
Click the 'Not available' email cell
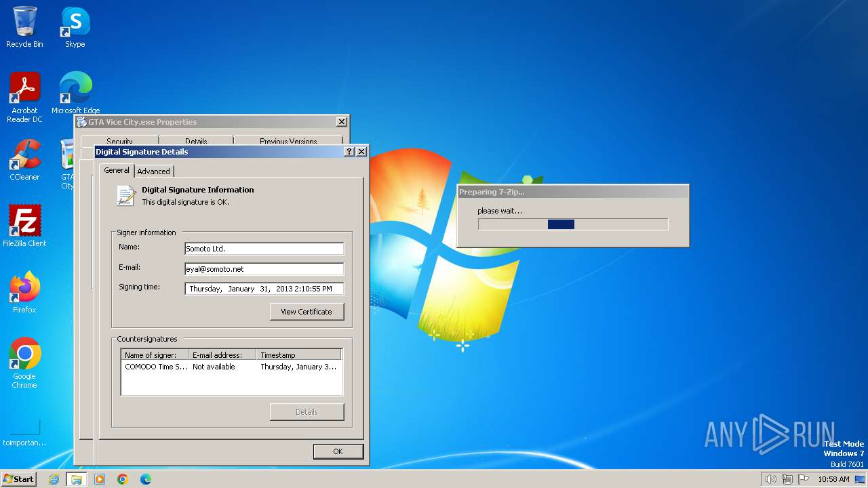click(x=214, y=367)
